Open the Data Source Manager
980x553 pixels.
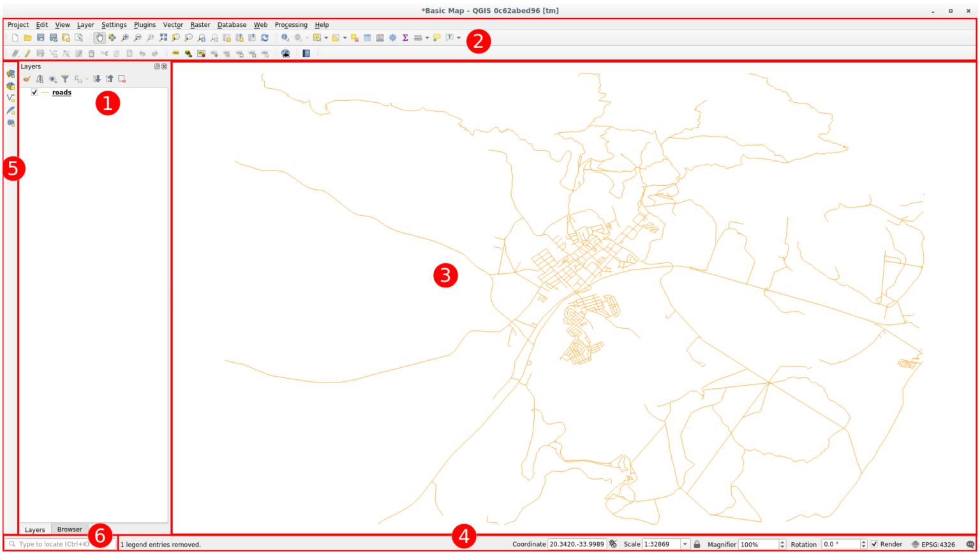[11, 73]
